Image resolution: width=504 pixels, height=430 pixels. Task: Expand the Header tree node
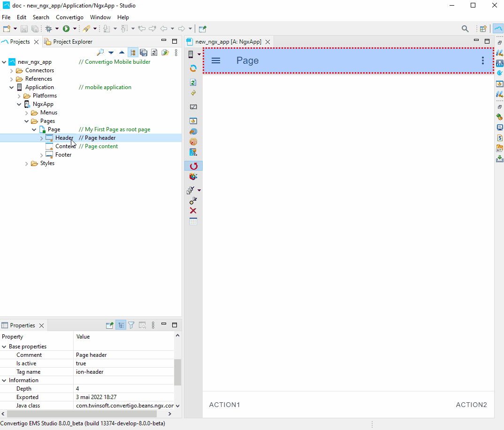(41, 138)
